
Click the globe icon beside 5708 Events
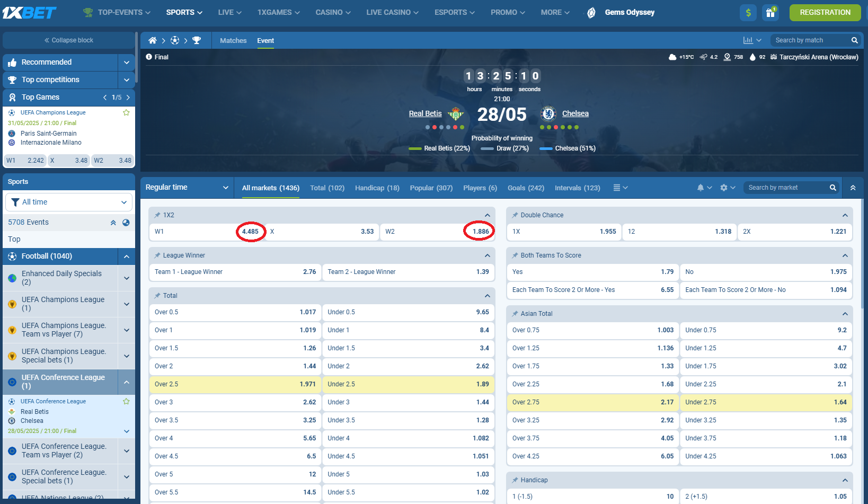tap(126, 223)
